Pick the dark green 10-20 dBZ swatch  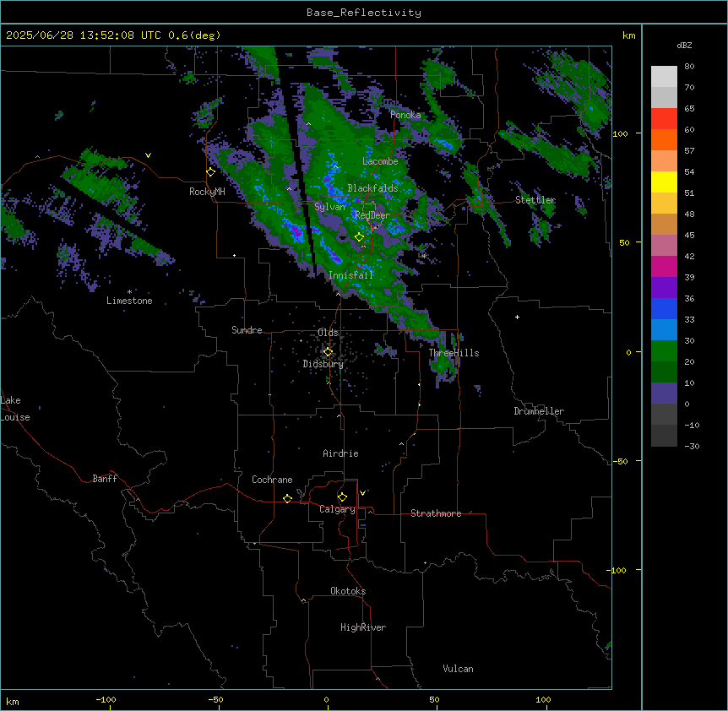[x=664, y=372]
